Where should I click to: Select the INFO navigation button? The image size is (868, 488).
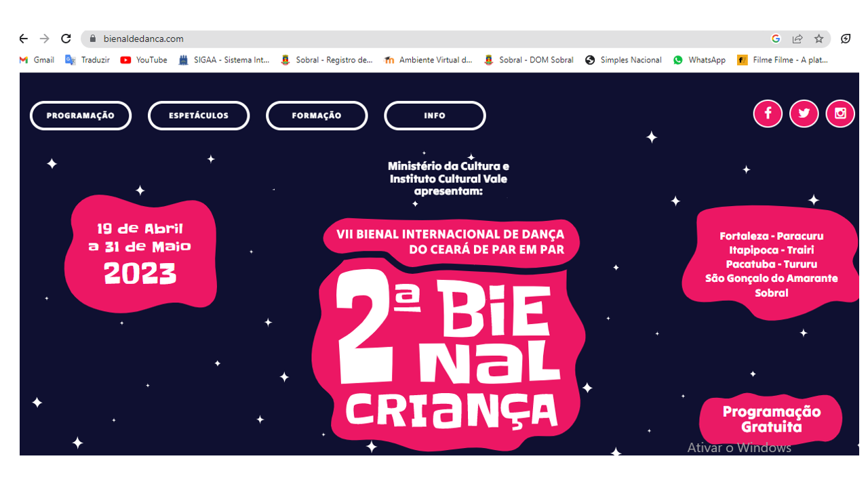coord(435,115)
